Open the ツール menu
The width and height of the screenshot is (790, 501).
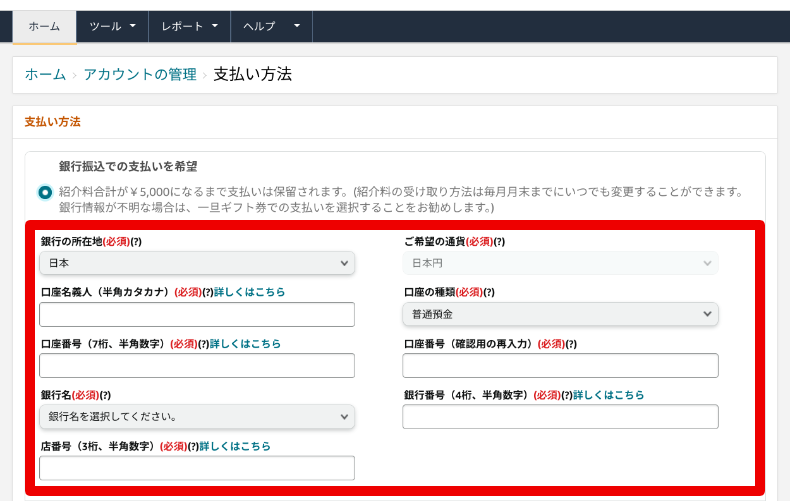click(112, 26)
